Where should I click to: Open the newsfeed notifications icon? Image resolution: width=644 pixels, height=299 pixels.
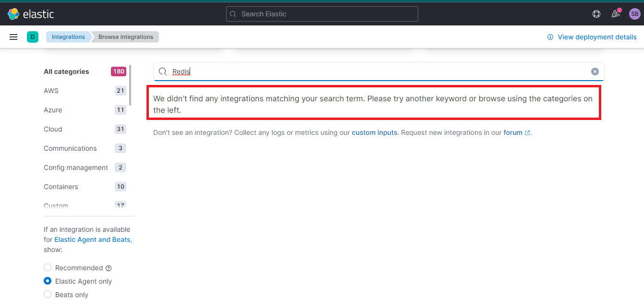coord(616,14)
